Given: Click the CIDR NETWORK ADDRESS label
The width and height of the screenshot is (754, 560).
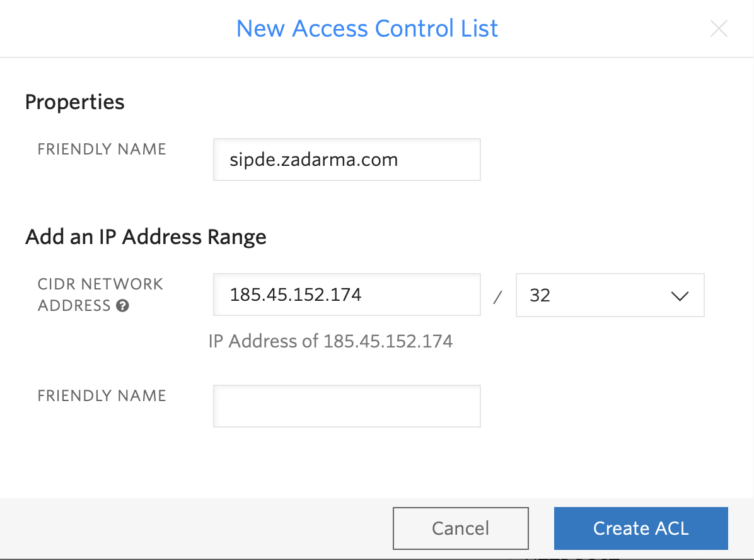Looking at the screenshot, I should pos(100,284).
